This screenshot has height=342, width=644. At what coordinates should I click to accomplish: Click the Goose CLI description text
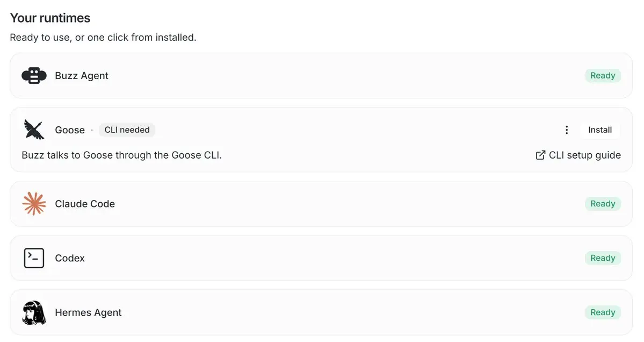coord(121,155)
